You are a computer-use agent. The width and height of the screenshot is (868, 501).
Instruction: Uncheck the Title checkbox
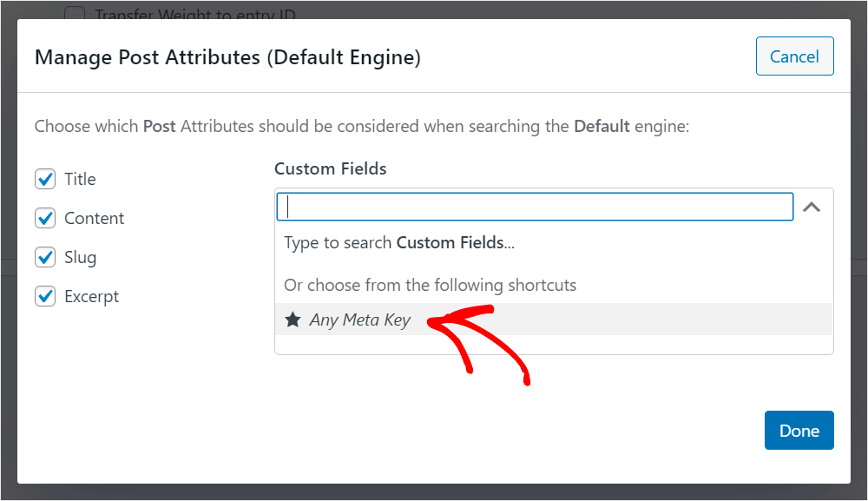point(45,179)
